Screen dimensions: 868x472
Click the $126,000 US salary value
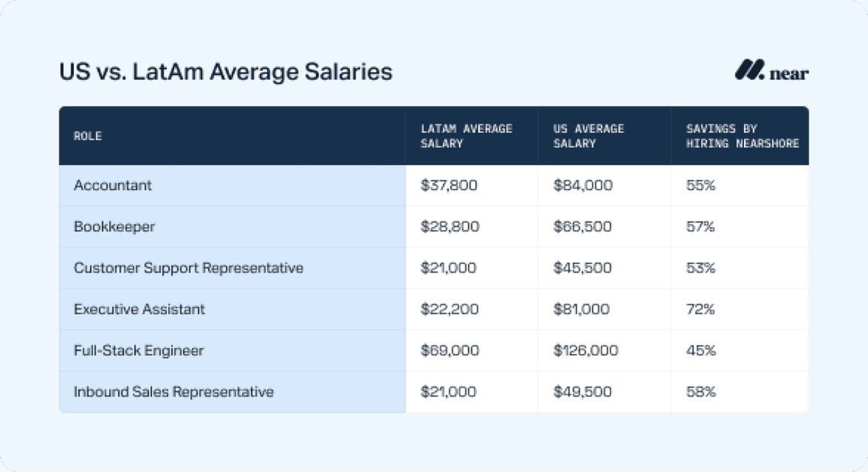coord(586,350)
